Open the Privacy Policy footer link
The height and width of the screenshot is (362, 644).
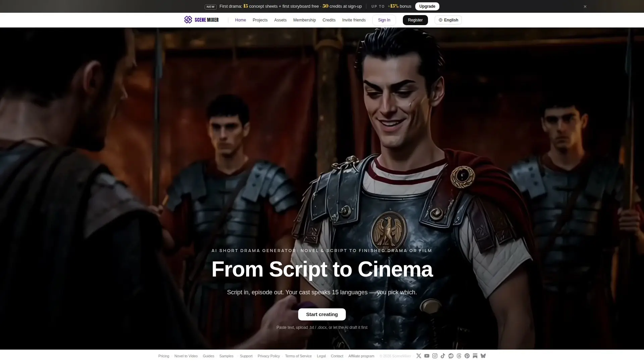269,356
